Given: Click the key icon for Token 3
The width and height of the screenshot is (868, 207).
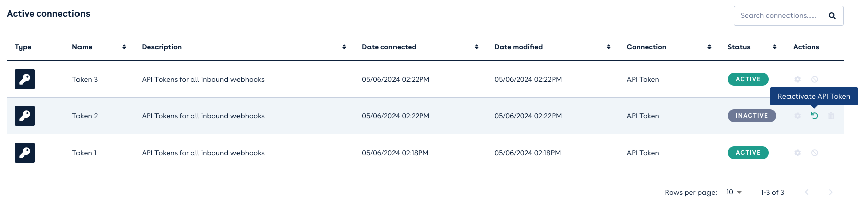Looking at the screenshot, I should click(x=25, y=79).
